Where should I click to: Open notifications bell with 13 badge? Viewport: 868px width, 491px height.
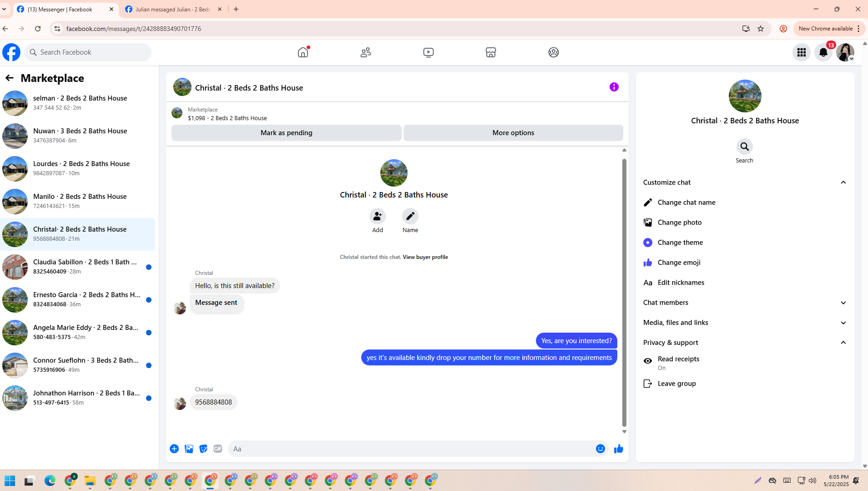tap(823, 52)
